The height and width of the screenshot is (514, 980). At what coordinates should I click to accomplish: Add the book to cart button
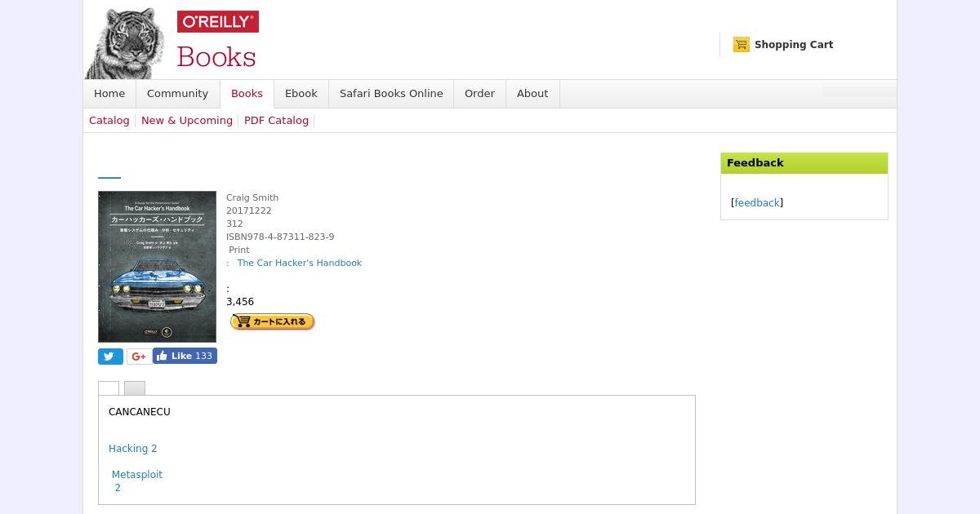[x=273, y=321]
